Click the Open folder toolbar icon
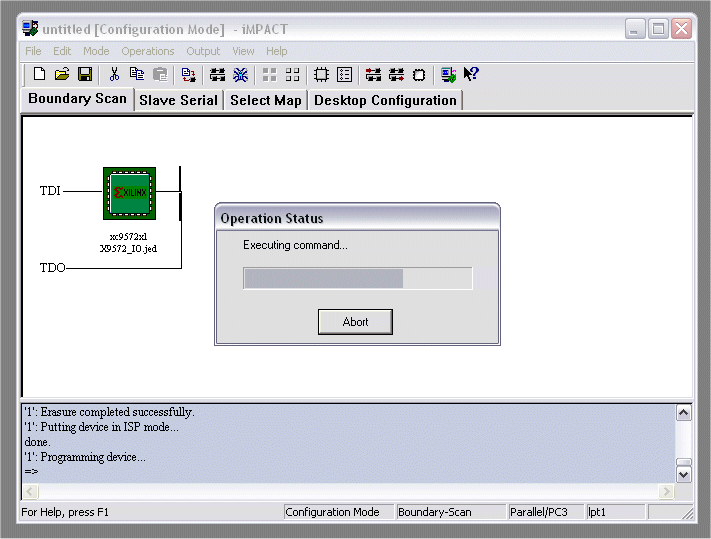Image resolution: width=711 pixels, height=539 pixels. (x=62, y=74)
